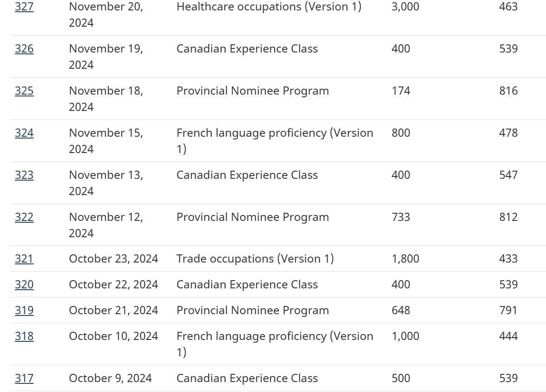Click the October 9, 2024 date cell

point(110,378)
